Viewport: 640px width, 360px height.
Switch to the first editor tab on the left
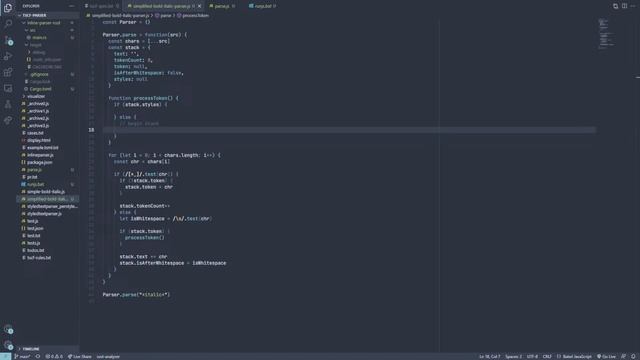click(x=102, y=6)
